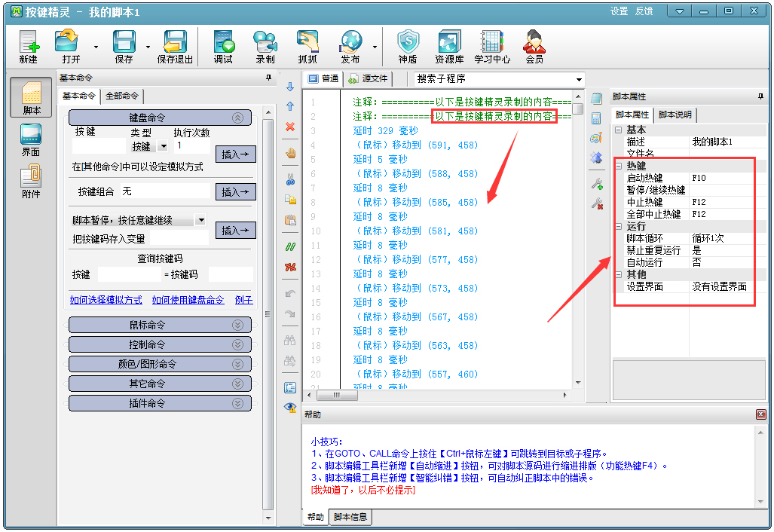
Task: Click the 反馈 link in title bar
Action: click(644, 11)
